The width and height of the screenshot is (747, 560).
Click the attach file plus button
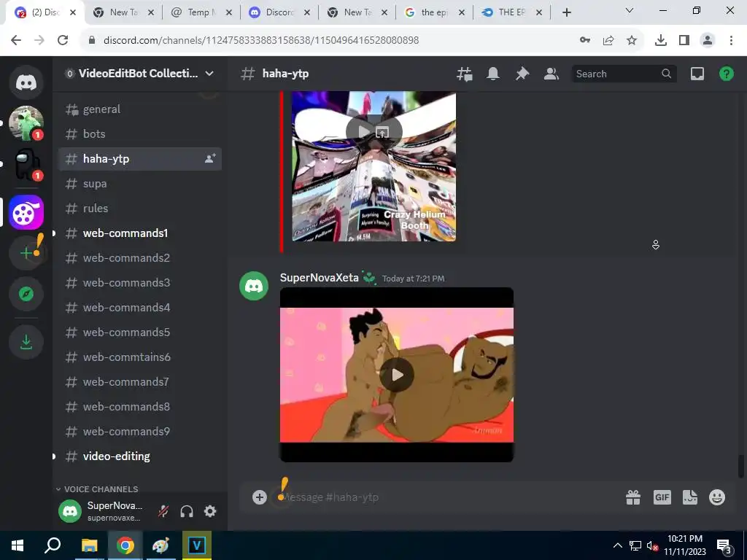[260, 497]
